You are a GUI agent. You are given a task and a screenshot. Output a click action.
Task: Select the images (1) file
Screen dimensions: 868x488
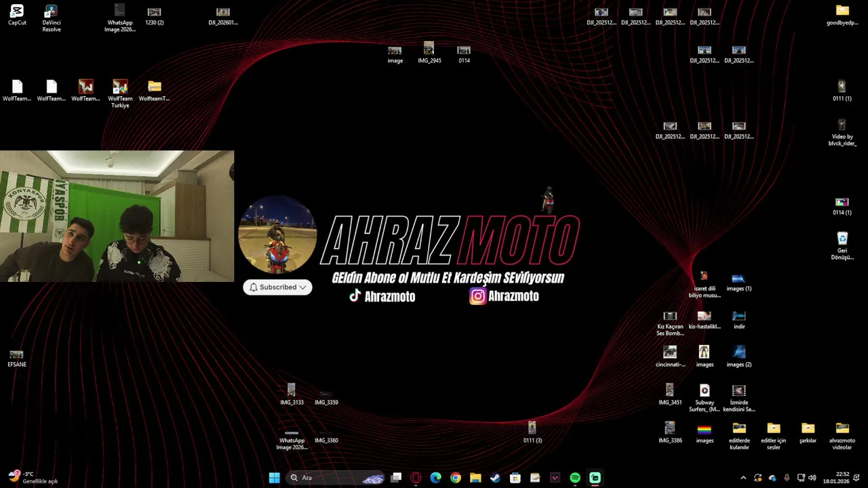pyautogui.click(x=738, y=281)
